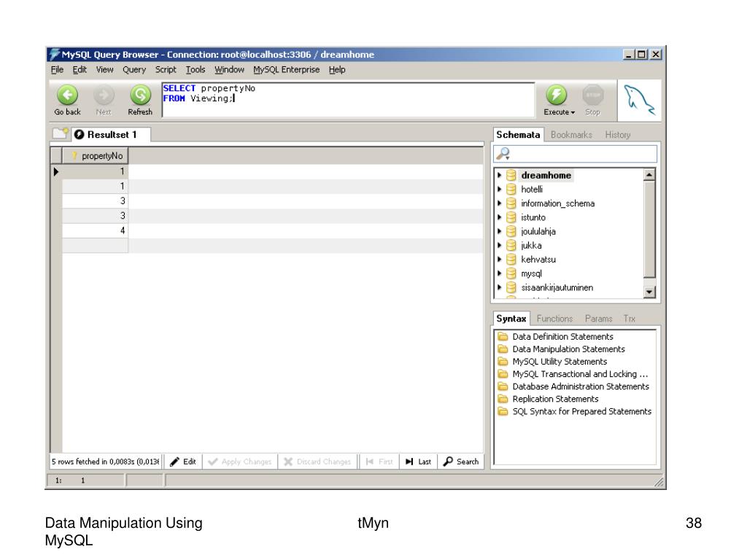Screen dimensions: 747x560
Task: Click the propertyNo column header
Action: (96, 156)
